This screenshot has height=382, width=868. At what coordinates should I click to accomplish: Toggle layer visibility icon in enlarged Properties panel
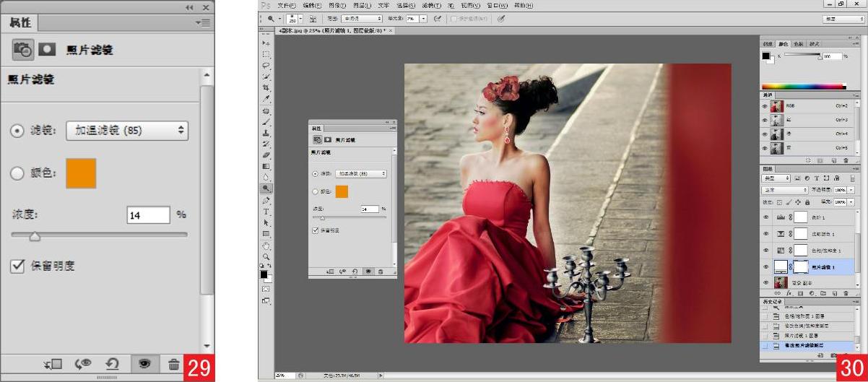144,365
